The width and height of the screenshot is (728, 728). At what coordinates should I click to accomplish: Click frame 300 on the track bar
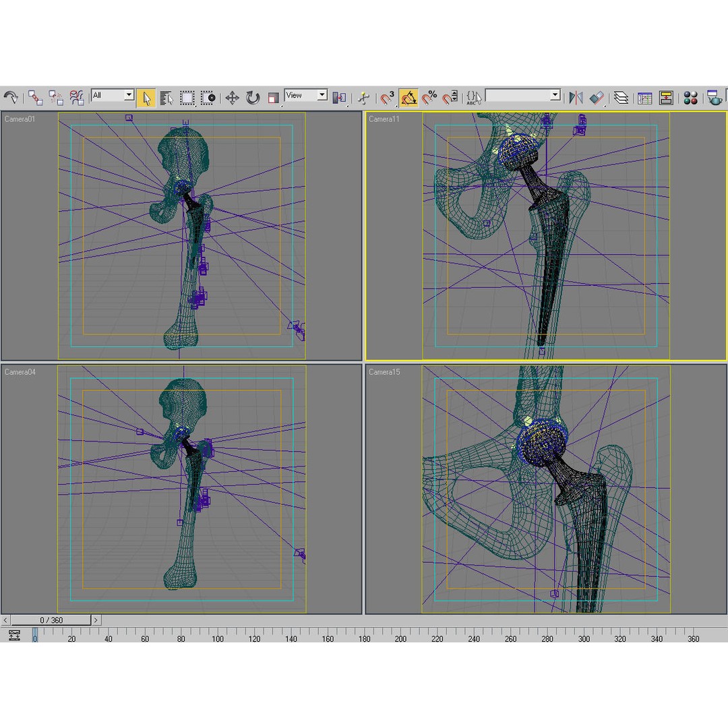coord(584,639)
